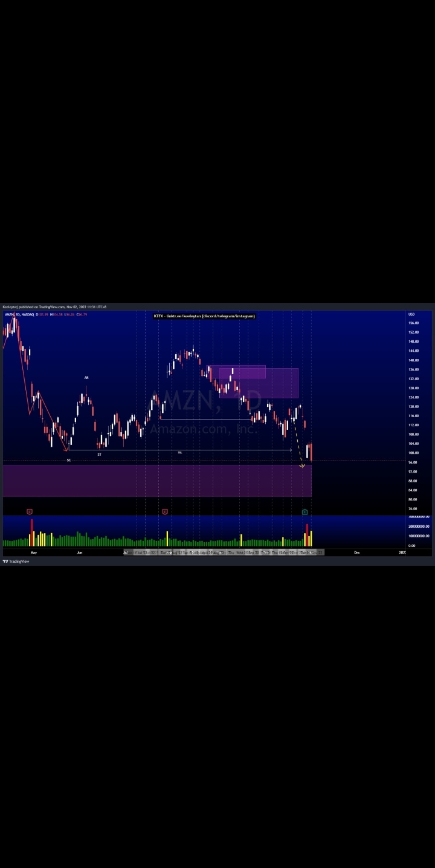Select the large purple supply zone in the 124–136 range
This screenshot has width=435, height=868.
point(259,383)
